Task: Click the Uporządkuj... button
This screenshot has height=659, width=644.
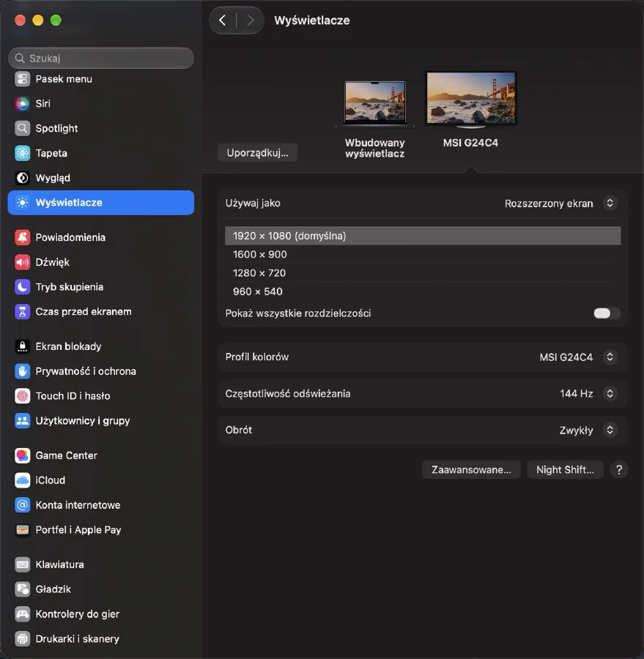Action: [258, 152]
